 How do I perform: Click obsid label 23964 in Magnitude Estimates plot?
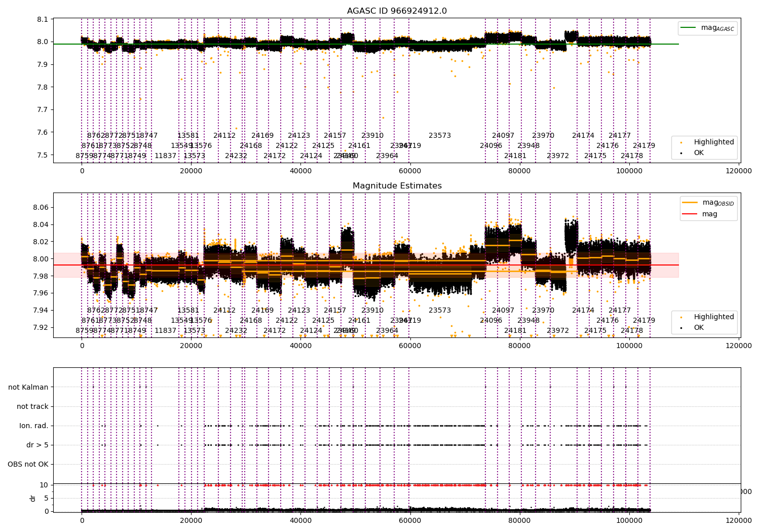coord(387,331)
